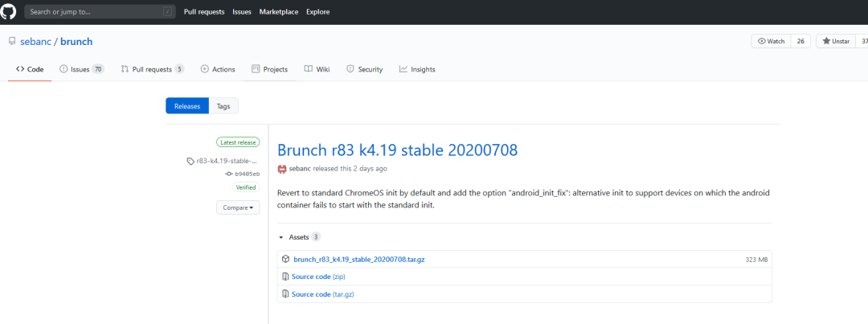Click the Unstar button
The image size is (868, 324).
click(x=836, y=42)
